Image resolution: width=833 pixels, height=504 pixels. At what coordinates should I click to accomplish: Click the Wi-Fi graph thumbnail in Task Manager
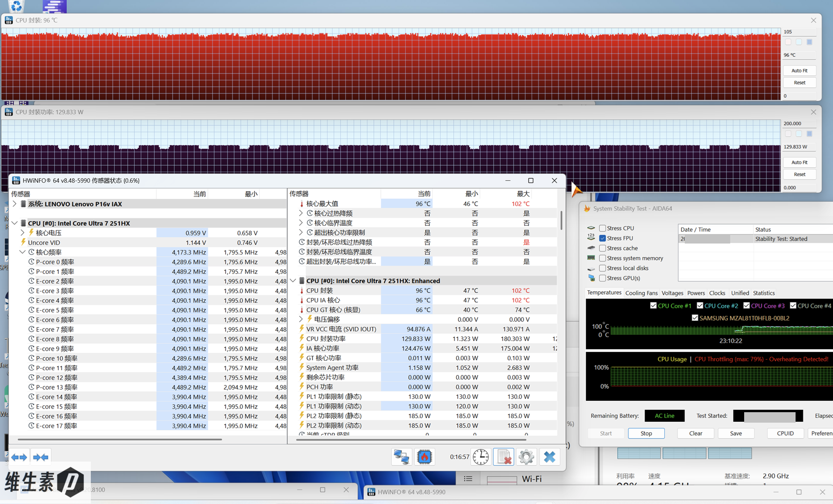click(x=502, y=480)
